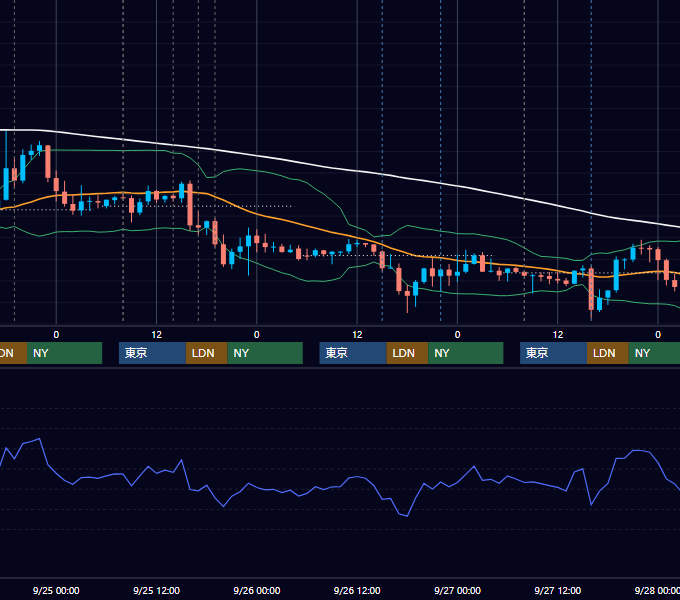This screenshot has height=600, width=680.
Task: Select the NY session block starting 9/26 evening
Action: coord(466,353)
